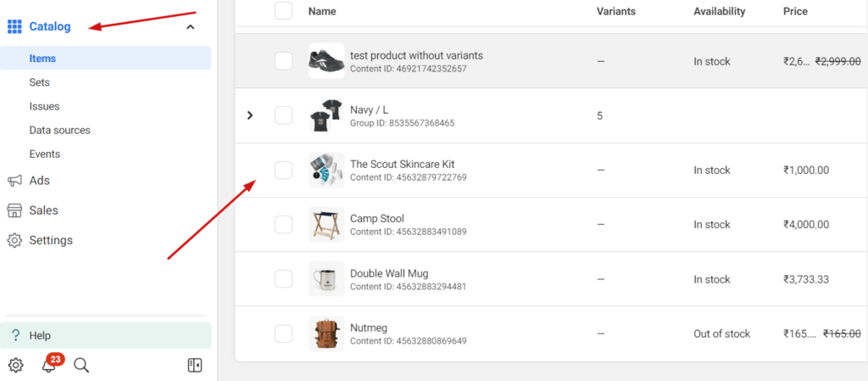Check the Scout Skincare Kit checkbox
The image size is (868, 381).
[x=284, y=170]
